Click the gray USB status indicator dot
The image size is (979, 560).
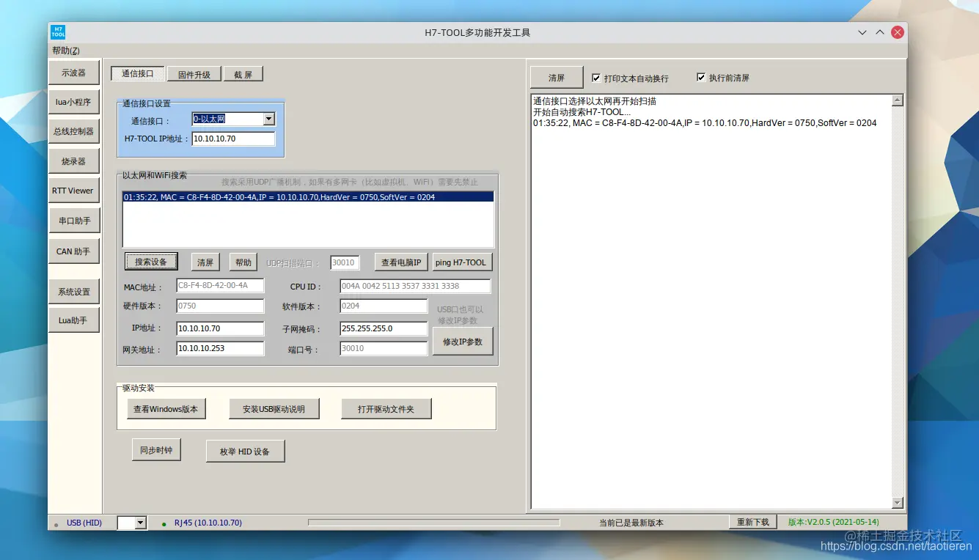click(x=56, y=525)
